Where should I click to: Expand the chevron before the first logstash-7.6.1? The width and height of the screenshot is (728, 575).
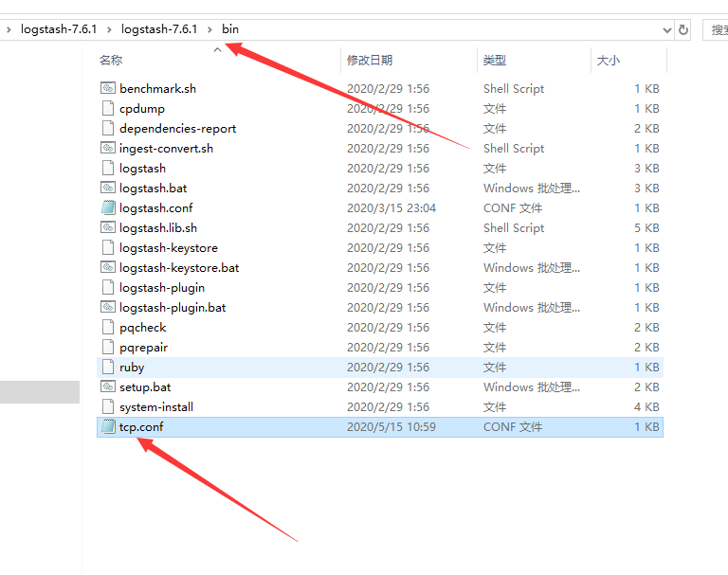coord(9,29)
